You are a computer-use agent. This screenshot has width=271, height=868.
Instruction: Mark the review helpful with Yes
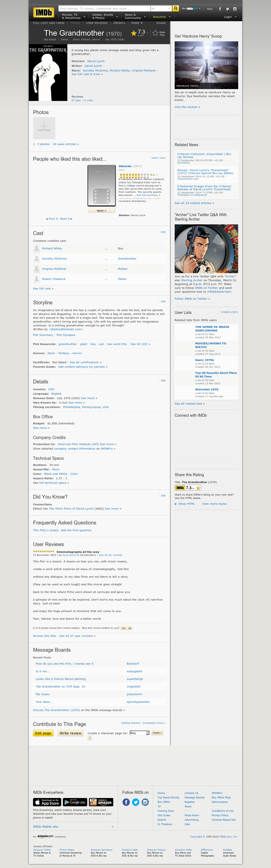click(123, 628)
